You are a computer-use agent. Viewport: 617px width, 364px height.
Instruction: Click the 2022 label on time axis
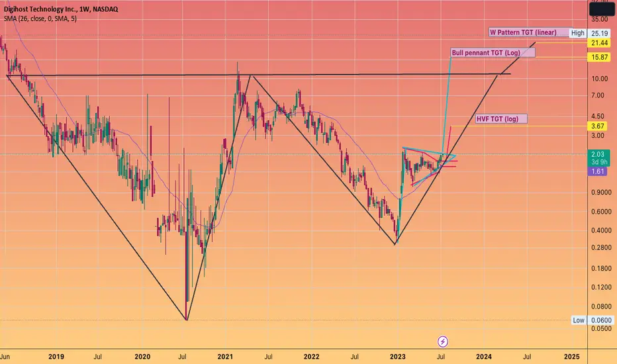click(312, 357)
